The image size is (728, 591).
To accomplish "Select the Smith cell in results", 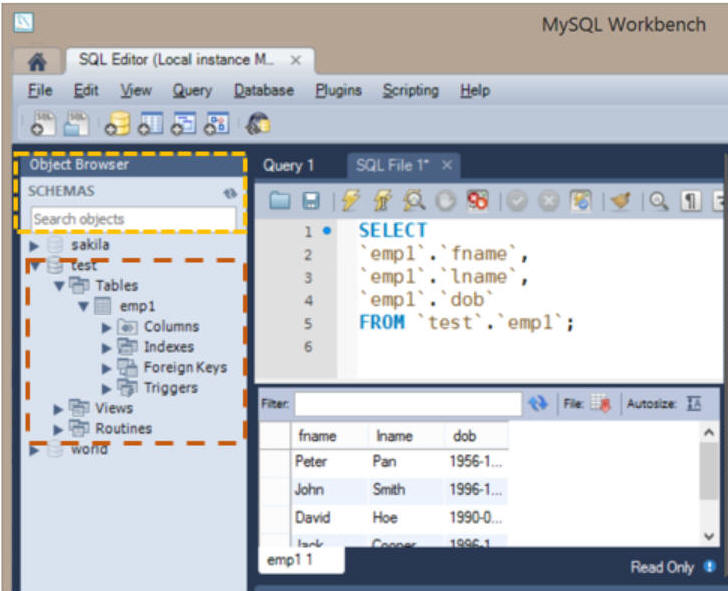I will click(x=407, y=490).
